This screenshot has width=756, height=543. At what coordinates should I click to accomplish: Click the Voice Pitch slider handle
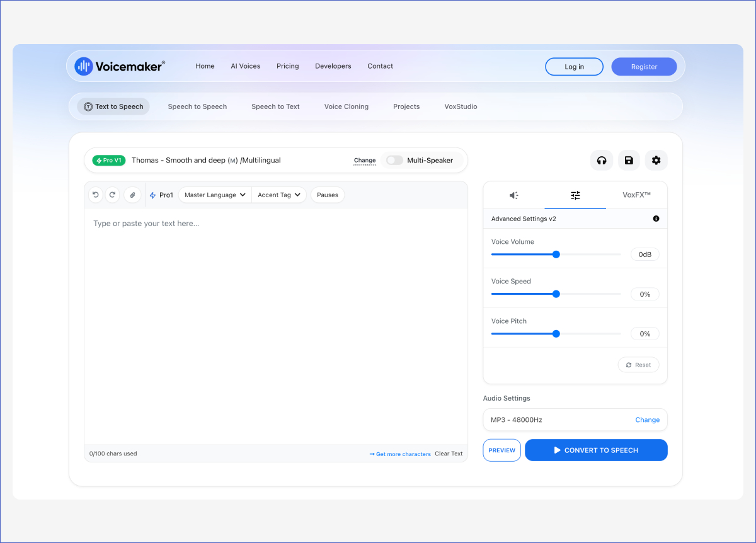click(x=556, y=334)
